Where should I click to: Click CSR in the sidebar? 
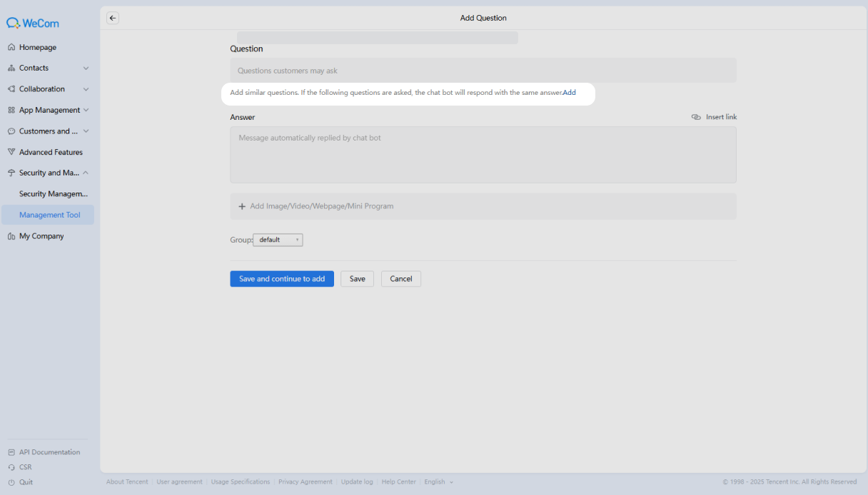[x=26, y=467]
